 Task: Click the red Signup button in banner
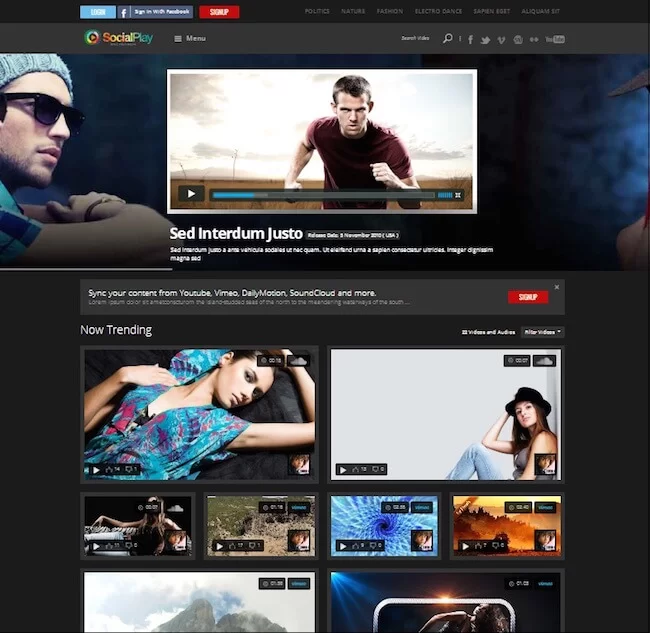click(x=527, y=297)
